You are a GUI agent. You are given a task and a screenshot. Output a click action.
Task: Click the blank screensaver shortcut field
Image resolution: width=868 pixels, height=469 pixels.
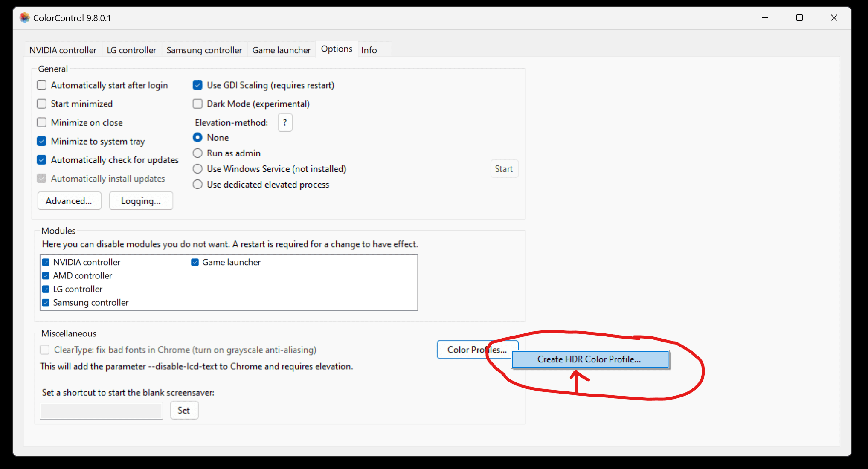[102, 411]
